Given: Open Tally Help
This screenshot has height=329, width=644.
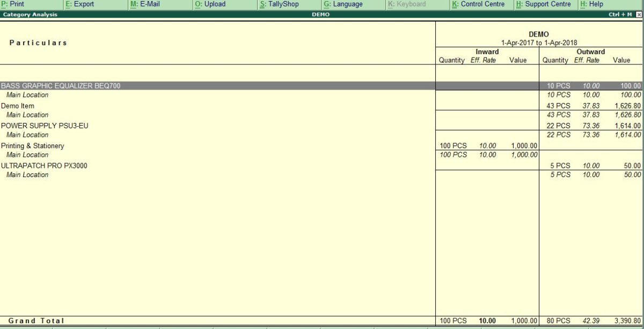Looking at the screenshot, I should click(x=592, y=4).
